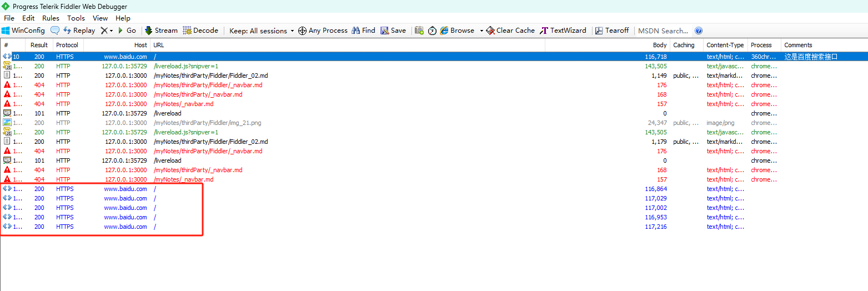Click the Any Process target picker
This screenshot has height=291, width=868.
(323, 31)
